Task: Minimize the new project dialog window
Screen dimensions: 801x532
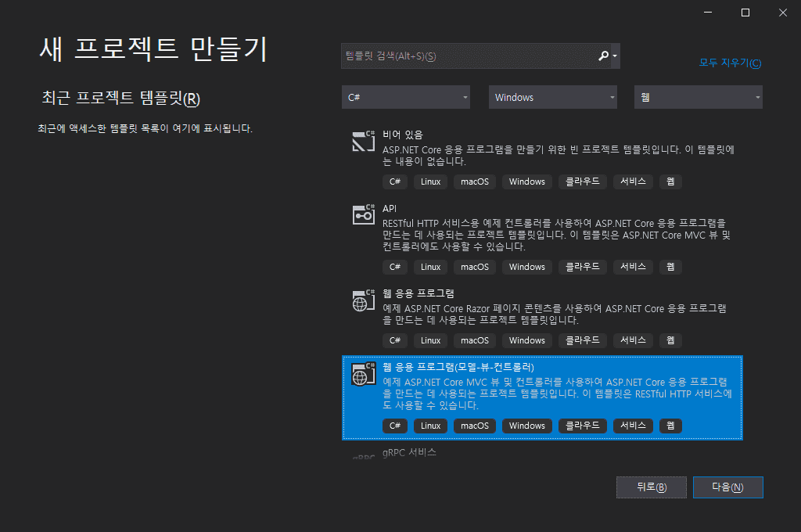Action: coord(707,13)
